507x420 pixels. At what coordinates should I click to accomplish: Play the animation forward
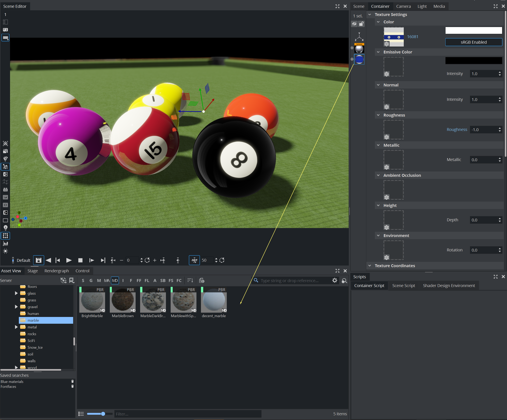[69, 260]
